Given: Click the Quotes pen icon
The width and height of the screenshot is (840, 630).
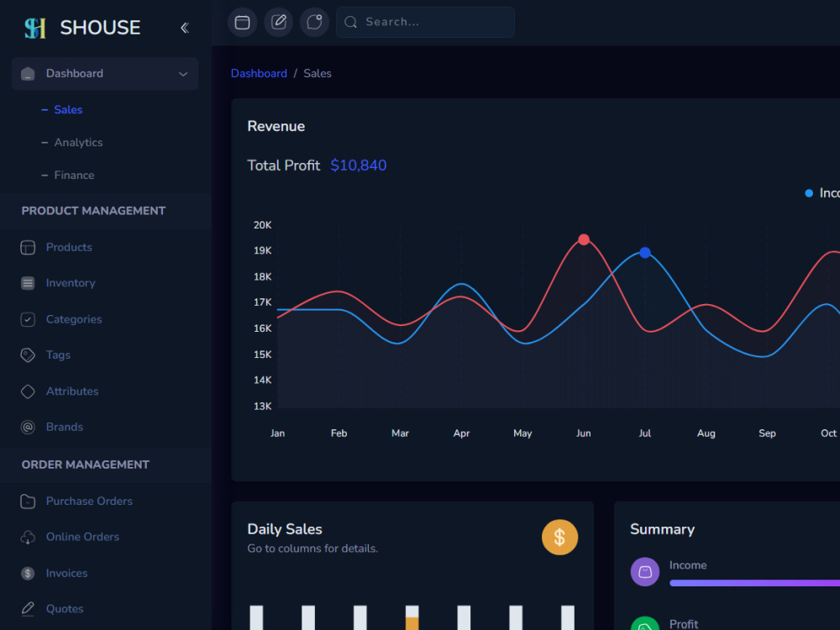Looking at the screenshot, I should click(28, 609).
